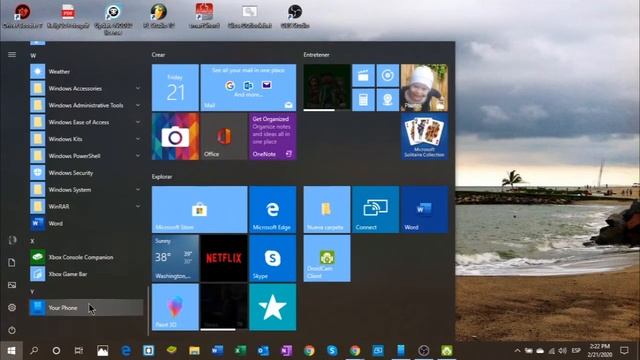Open Xbox Console Companion
This screenshot has width=640, height=360.
click(x=86, y=257)
